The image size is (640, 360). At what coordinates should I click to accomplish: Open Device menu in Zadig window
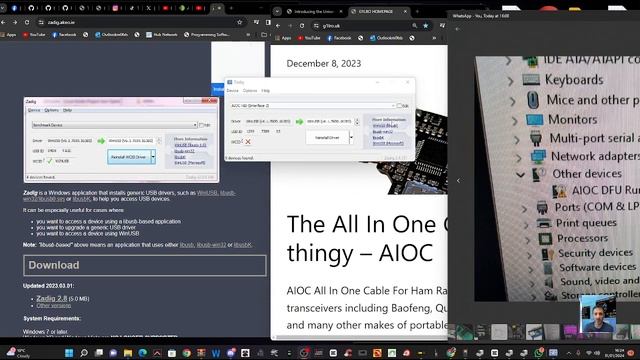[x=233, y=91]
